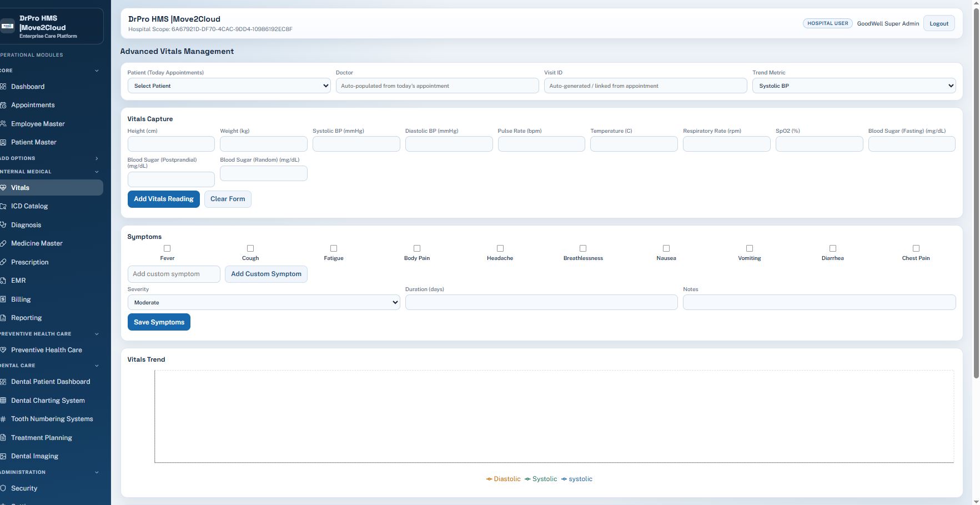
Task: Open the Prescription menu item
Action: pyautogui.click(x=30, y=262)
